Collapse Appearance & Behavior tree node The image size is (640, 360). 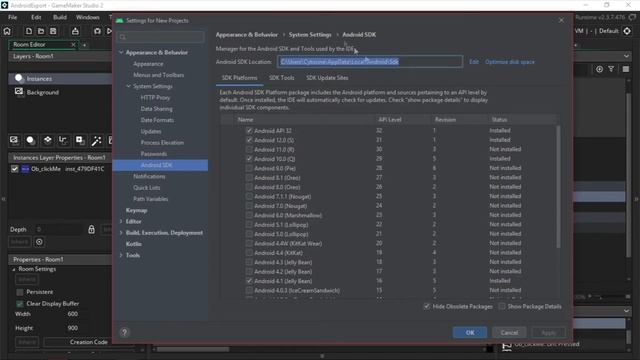[x=121, y=52]
